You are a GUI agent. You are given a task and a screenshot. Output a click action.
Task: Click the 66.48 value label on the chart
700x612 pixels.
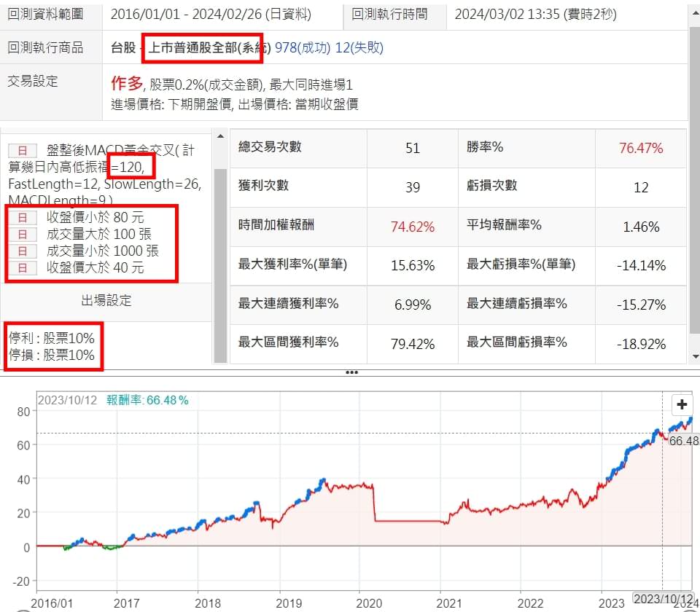[x=683, y=441]
